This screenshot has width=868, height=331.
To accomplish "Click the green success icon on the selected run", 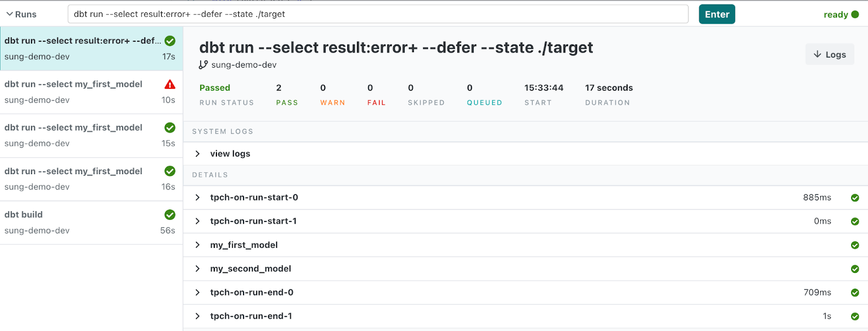I will pyautogui.click(x=170, y=41).
